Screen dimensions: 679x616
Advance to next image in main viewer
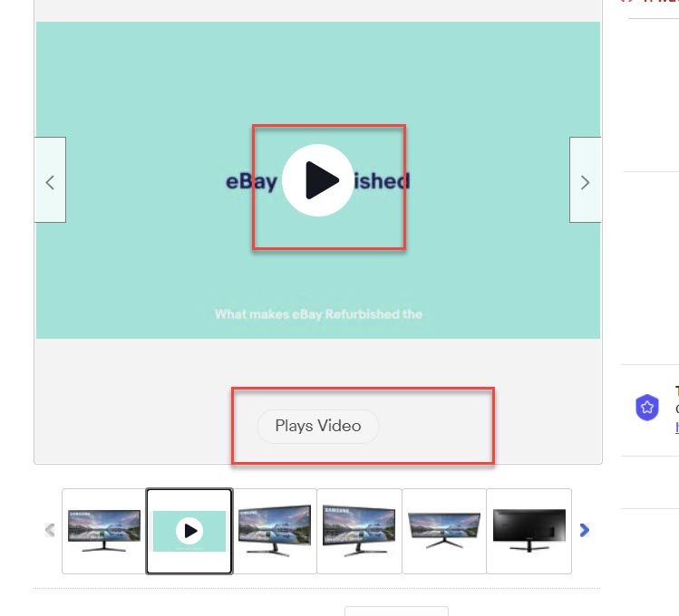pyautogui.click(x=585, y=180)
